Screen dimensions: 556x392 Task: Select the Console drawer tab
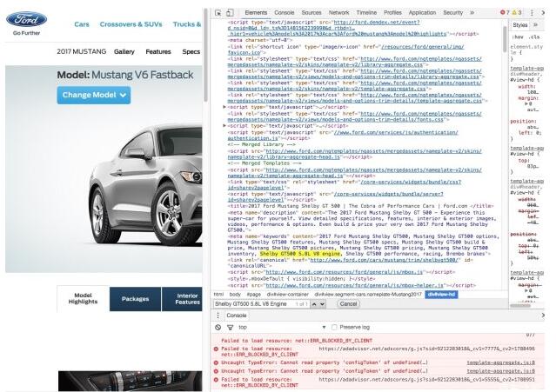pos(236,316)
